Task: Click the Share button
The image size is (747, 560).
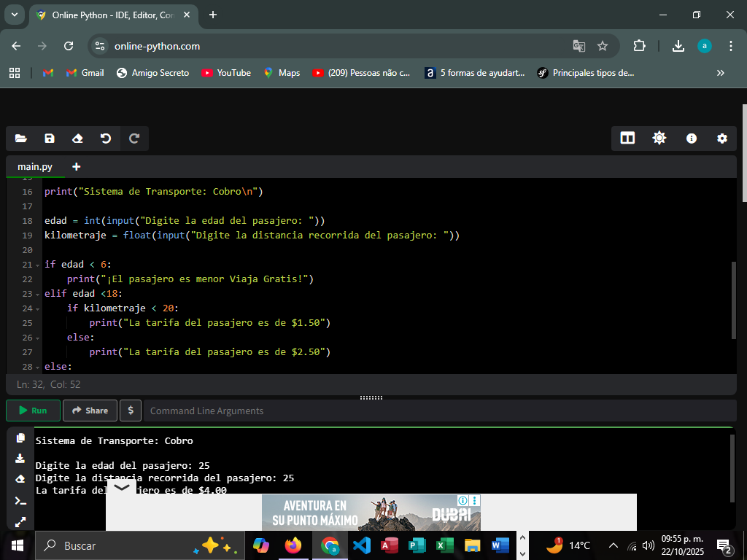Action: 90,411
